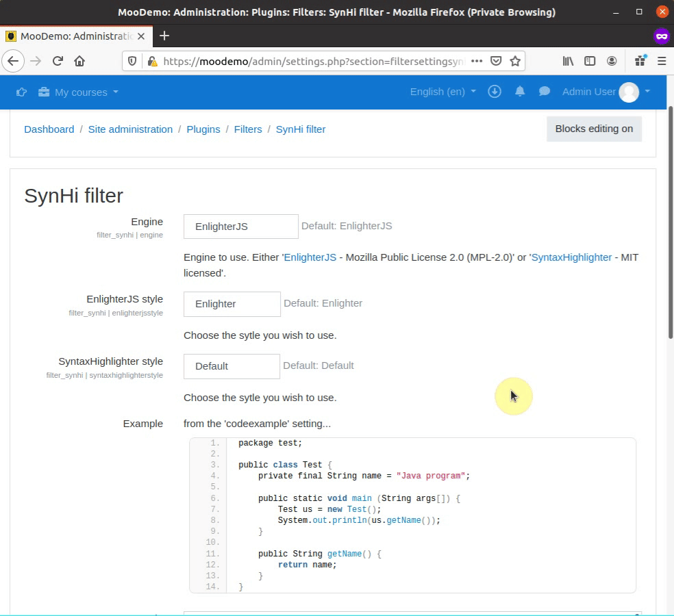
Task: Open the Firefox home page
Action: click(79, 61)
